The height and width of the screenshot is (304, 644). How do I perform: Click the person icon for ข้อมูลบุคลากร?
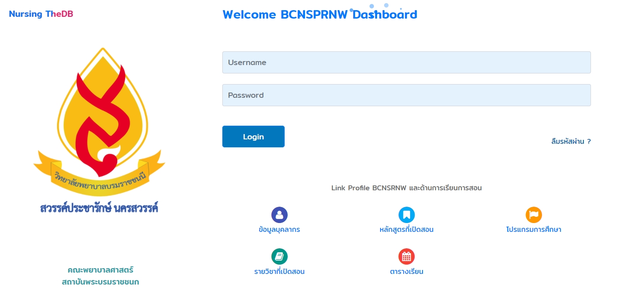[x=279, y=215]
